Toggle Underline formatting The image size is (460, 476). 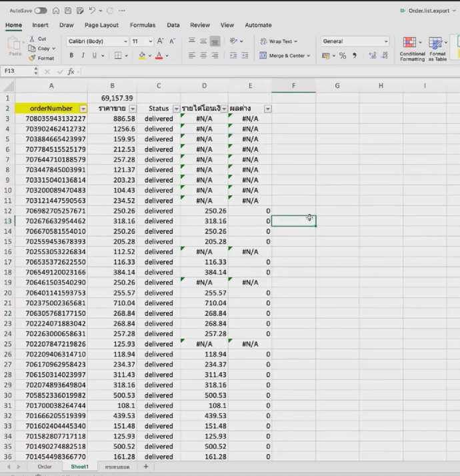(x=94, y=55)
